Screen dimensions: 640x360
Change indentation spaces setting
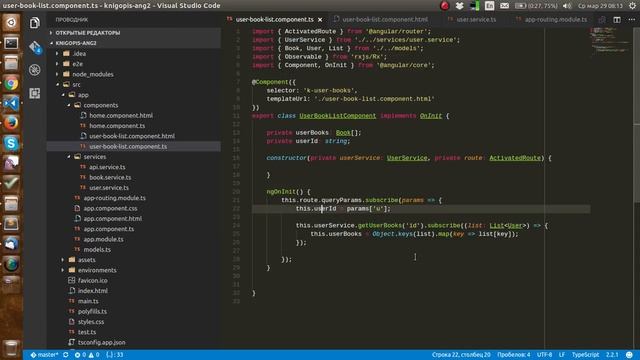513,355
